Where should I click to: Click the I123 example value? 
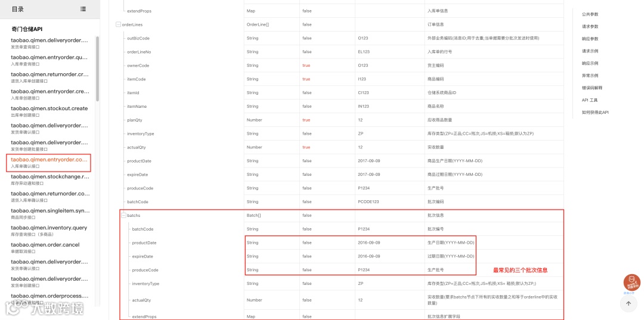click(x=362, y=79)
